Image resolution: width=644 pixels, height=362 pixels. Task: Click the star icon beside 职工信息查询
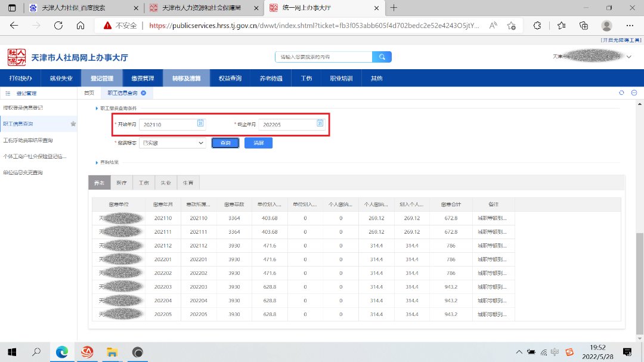coord(73,124)
